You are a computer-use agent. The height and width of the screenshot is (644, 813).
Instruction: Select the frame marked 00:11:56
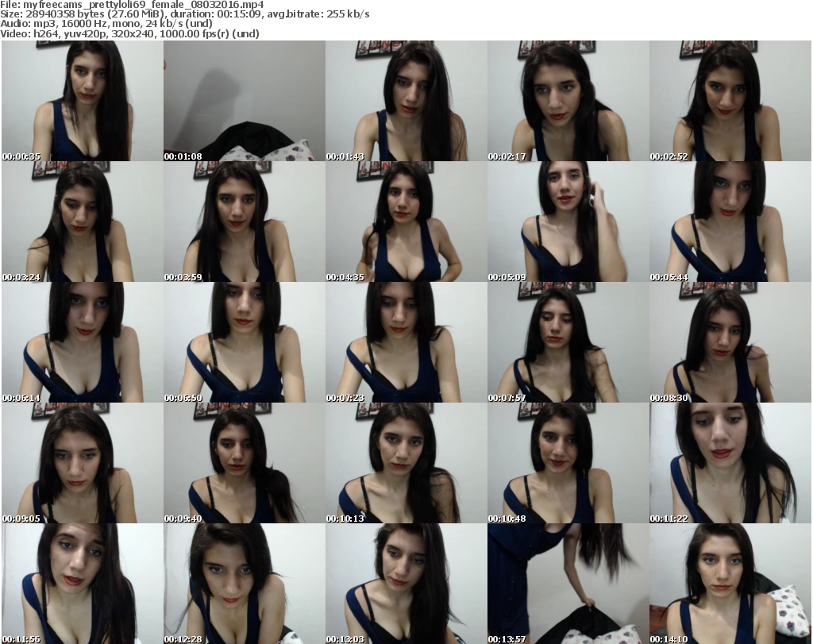83,584
